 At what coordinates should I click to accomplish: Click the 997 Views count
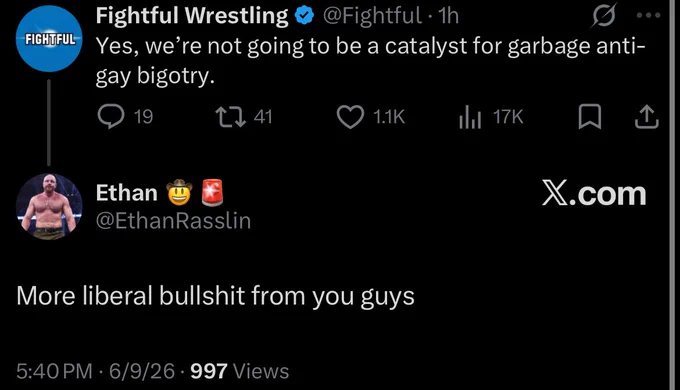coord(239,371)
